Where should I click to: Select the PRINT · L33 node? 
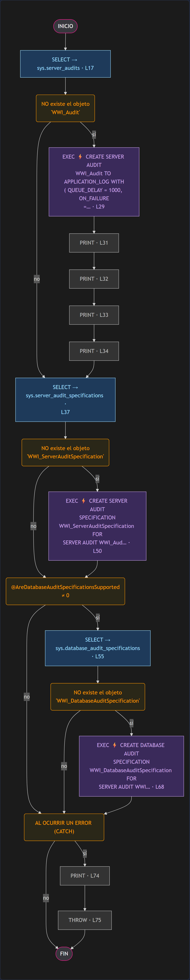coord(94,315)
